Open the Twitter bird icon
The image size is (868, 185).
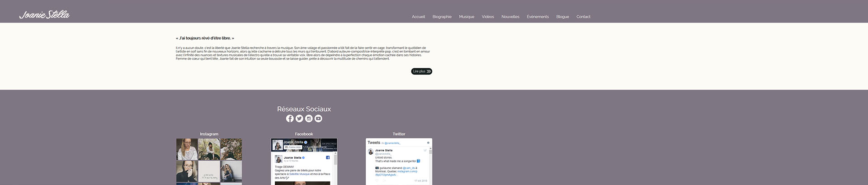[x=299, y=119]
